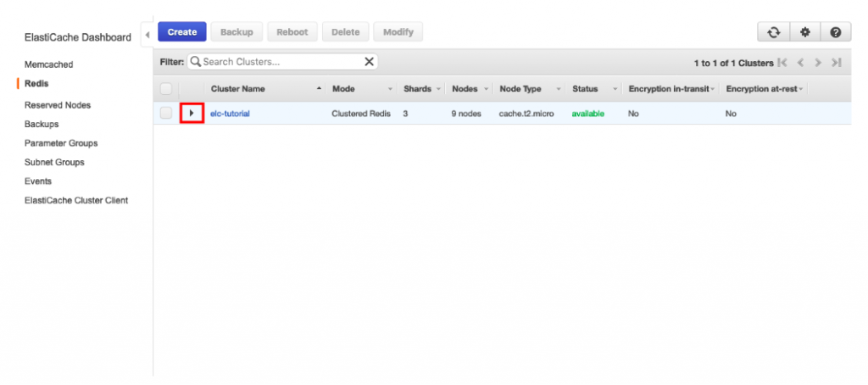Open the elc-tutorial cluster link
The width and height of the screenshot is (868, 385).
pos(230,114)
